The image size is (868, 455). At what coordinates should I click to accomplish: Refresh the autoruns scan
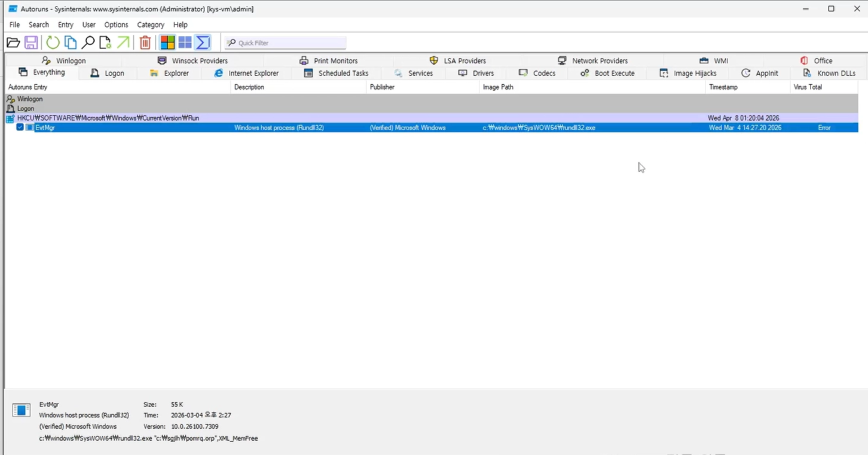[x=53, y=42]
